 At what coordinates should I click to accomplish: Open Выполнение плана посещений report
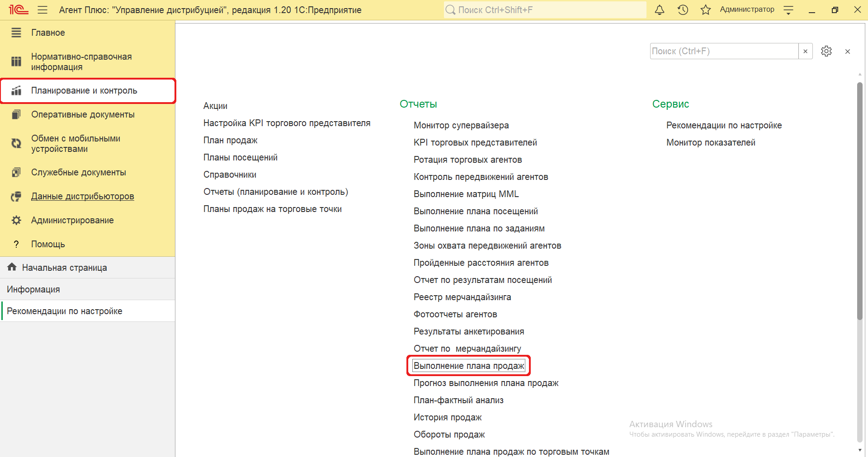coord(476,211)
